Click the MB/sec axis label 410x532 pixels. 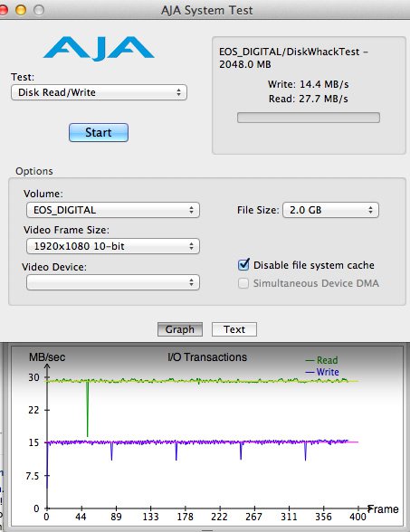(47, 356)
